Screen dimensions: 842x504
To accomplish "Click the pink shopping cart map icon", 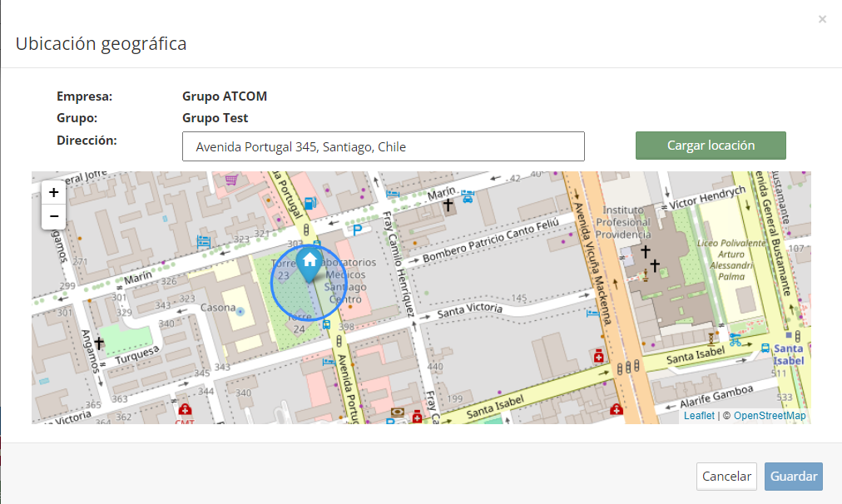I will 231,180.
